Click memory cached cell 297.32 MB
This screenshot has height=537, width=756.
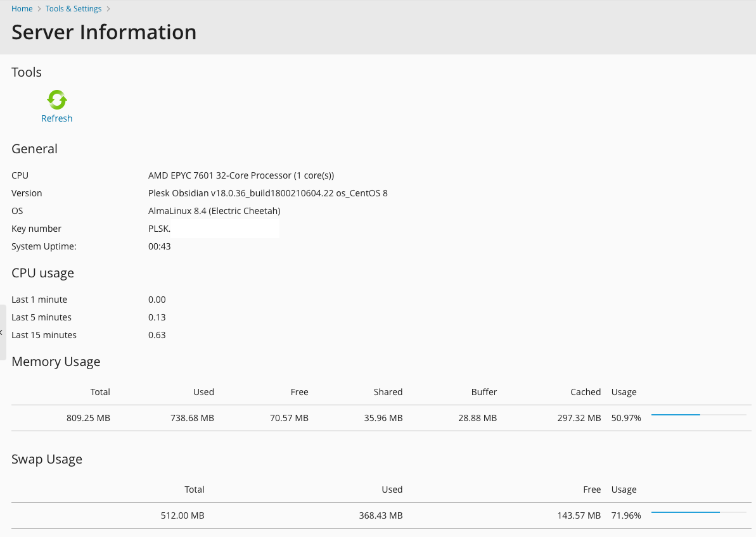(x=579, y=418)
